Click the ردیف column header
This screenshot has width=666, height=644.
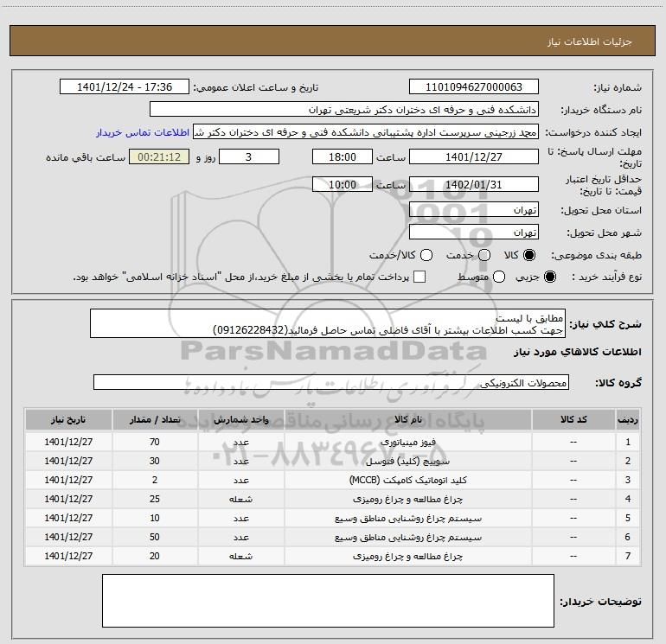628,419
